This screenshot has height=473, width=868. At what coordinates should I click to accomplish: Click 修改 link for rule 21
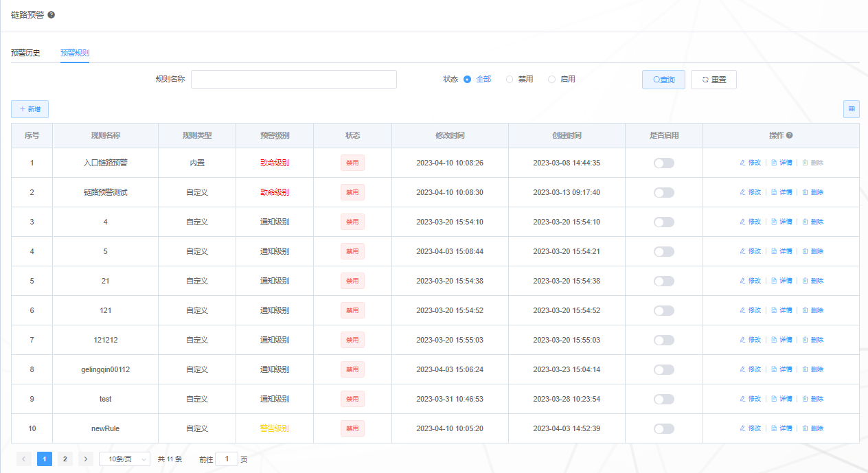coord(755,281)
